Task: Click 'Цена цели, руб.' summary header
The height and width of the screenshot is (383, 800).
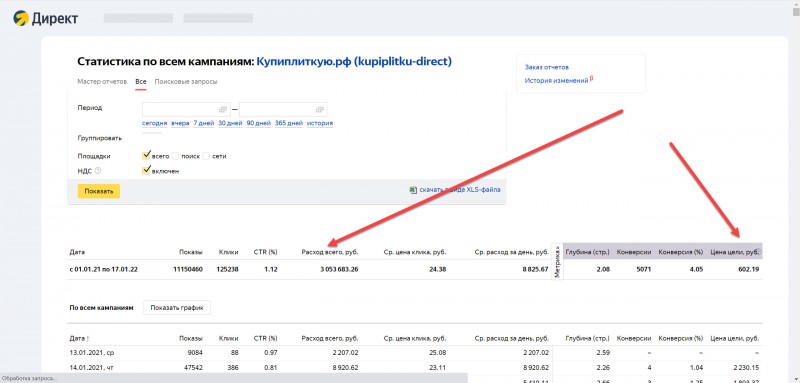Action: pos(735,252)
